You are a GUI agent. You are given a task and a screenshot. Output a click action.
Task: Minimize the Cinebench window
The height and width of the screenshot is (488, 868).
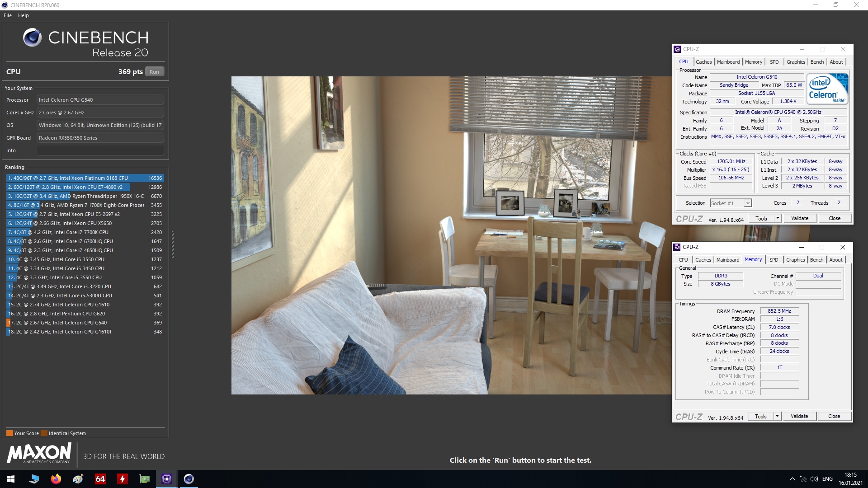point(816,5)
